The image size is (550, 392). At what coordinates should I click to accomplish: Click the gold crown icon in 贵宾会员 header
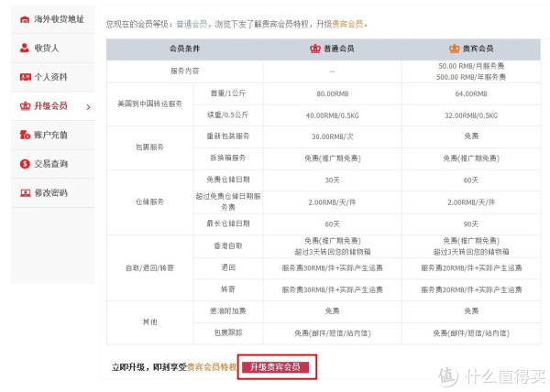click(x=455, y=49)
